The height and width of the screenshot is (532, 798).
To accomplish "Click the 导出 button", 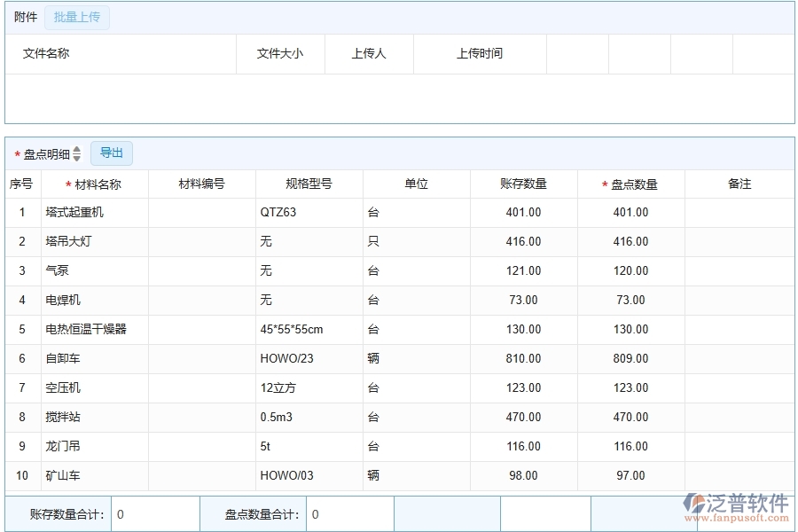I will coord(112,153).
